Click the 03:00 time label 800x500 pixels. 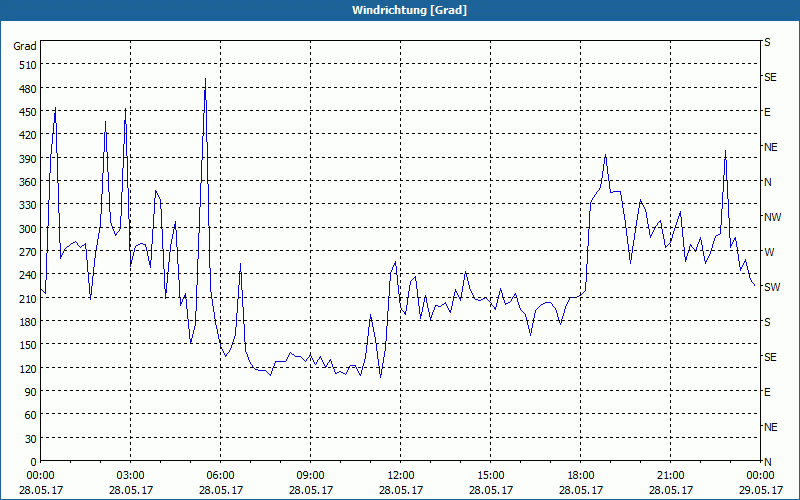[131, 476]
